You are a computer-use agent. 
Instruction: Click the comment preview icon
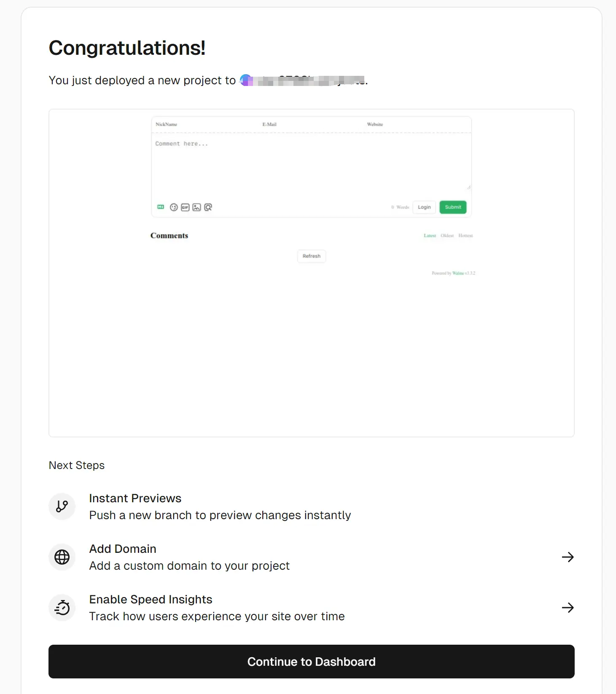(x=208, y=207)
